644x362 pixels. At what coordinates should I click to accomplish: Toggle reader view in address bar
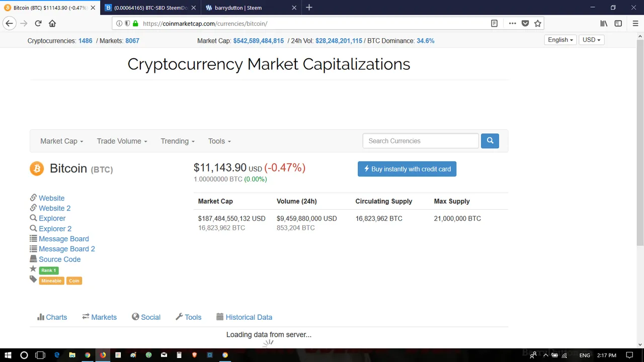click(x=494, y=23)
